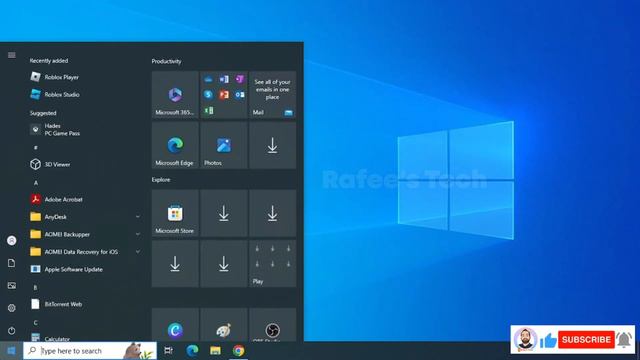Click the 'B' letter header in app list
The height and width of the screenshot is (360, 640).
pyautogui.click(x=36, y=287)
